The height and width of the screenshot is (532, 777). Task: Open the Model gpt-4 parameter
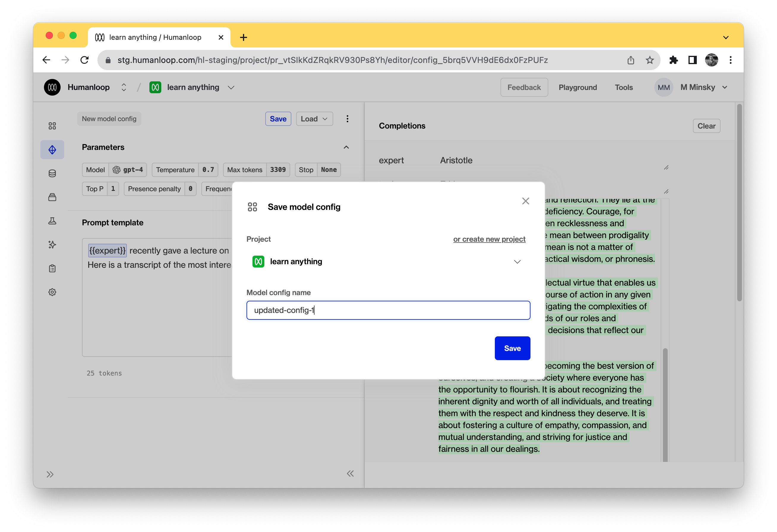tap(114, 170)
